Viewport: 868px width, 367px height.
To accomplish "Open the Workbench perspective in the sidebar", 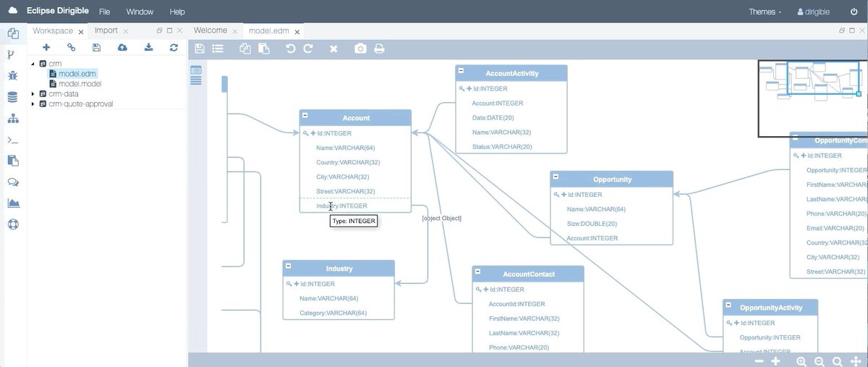I will (12, 33).
